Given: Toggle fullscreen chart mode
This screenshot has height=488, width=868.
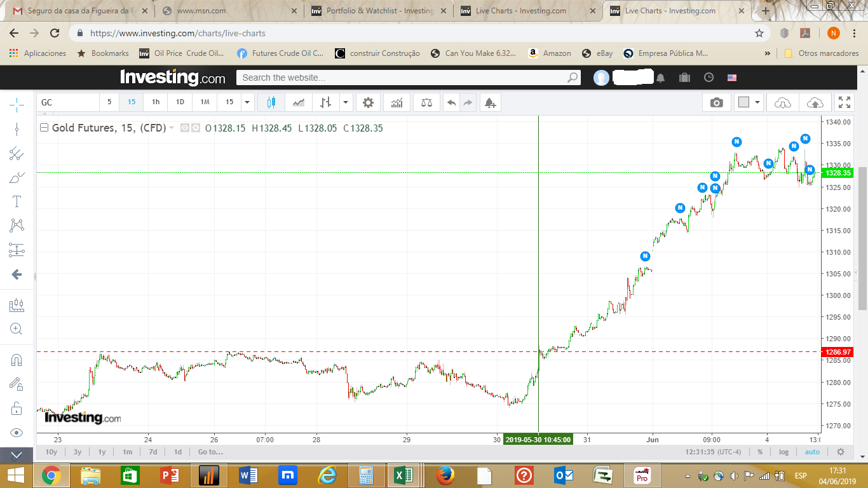Looking at the screenshot, I should pyautogui.click(x=844, y=102).
